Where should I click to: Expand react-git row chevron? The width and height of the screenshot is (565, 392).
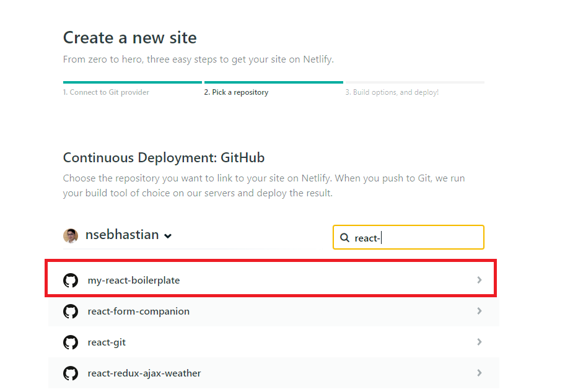click(479, 342)
